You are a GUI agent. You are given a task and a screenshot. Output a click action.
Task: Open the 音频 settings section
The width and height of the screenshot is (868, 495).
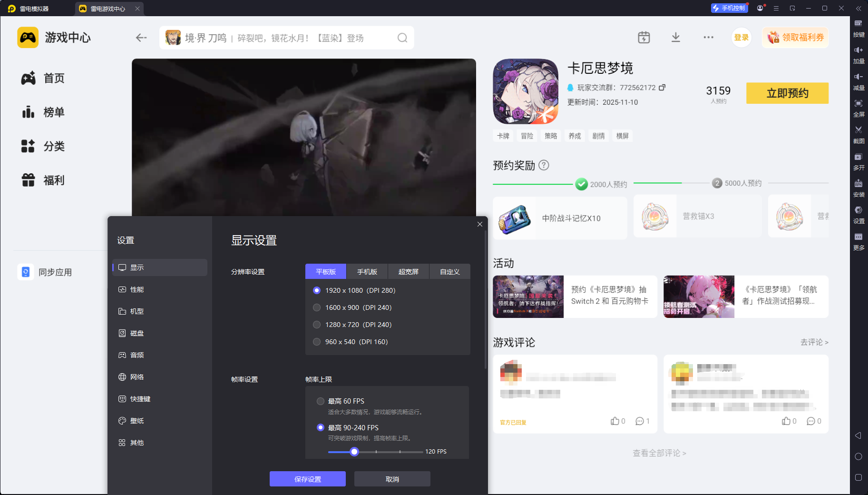pos(160,355)
